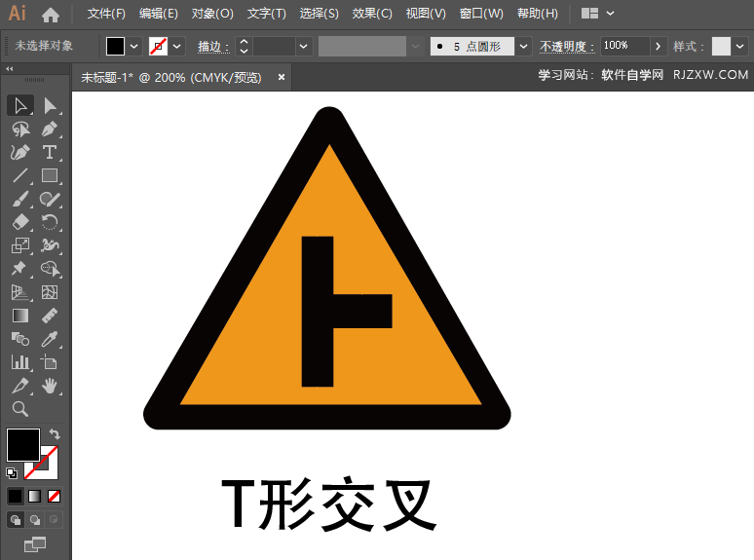
Task: Open the 效果(C) menu
Action: (x=372, y=14)
